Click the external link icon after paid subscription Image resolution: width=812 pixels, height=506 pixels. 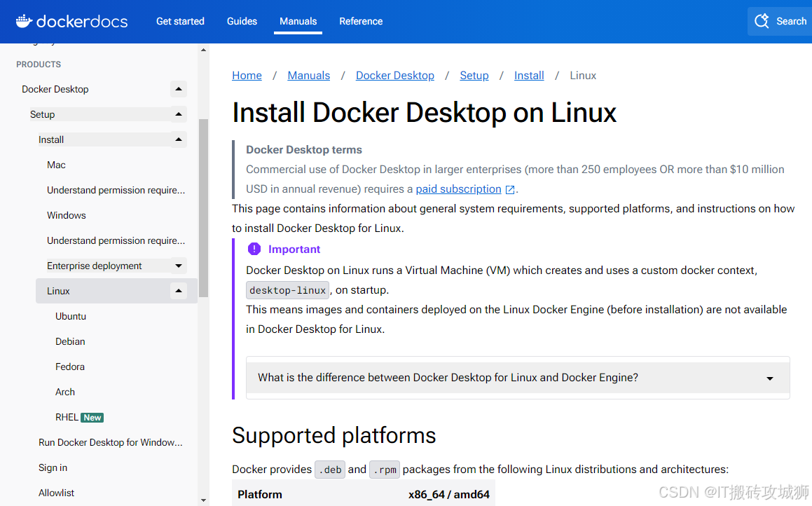click(510, 189)
